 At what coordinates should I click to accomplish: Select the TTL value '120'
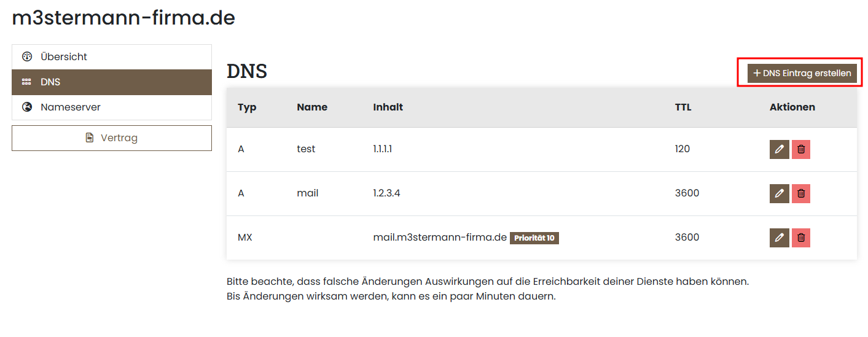coord(682,149)
